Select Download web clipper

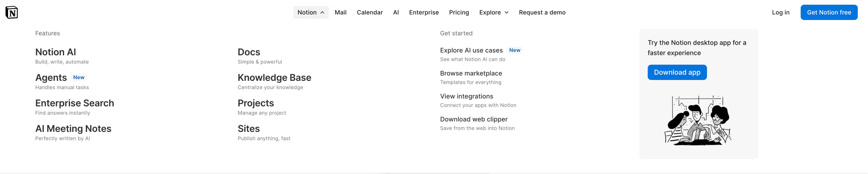click(474, 119)
